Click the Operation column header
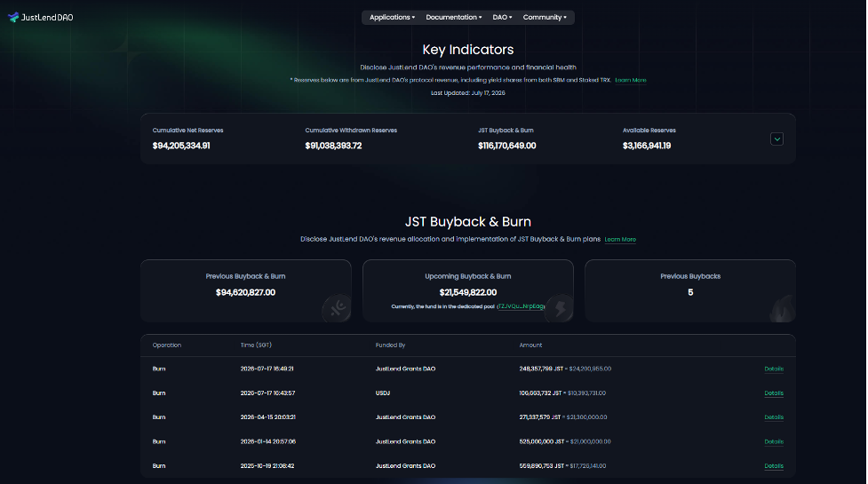The image size is (868, 484). click(x=167, y=345)
